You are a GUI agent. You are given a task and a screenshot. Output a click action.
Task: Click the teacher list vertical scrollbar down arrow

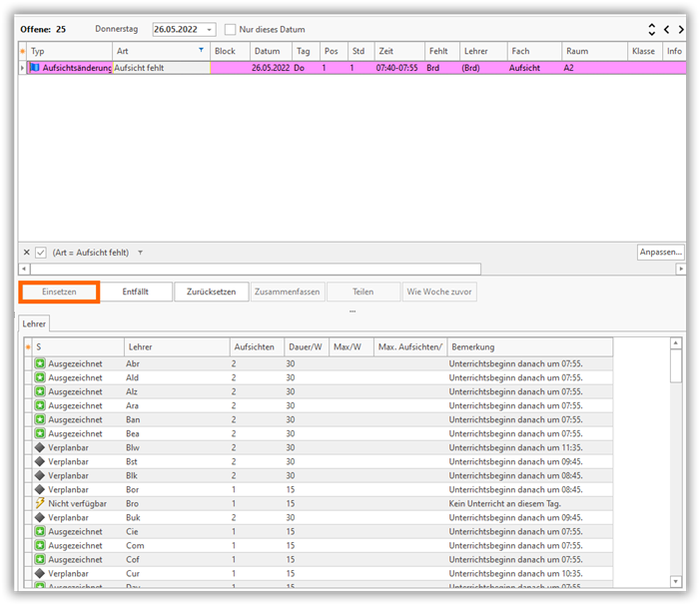[676, 581]
